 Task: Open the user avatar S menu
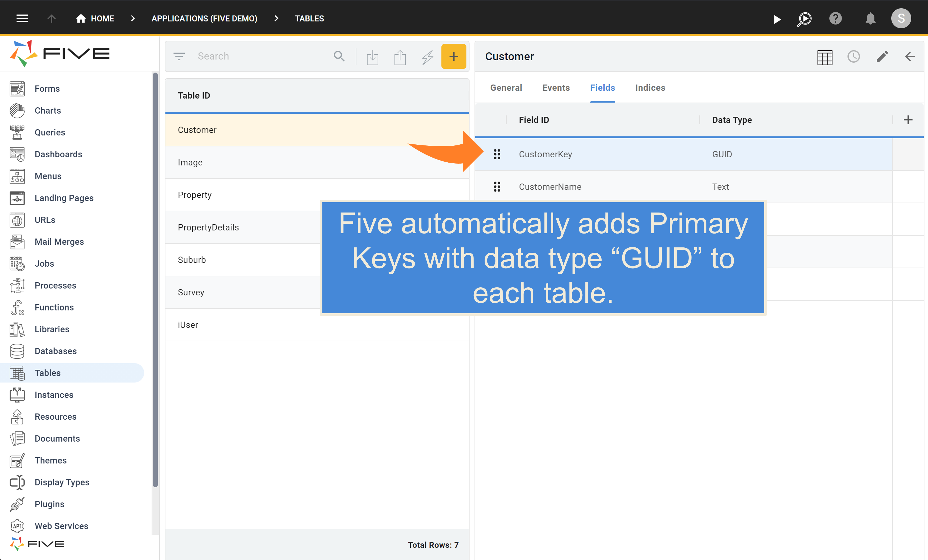point(901,18)
